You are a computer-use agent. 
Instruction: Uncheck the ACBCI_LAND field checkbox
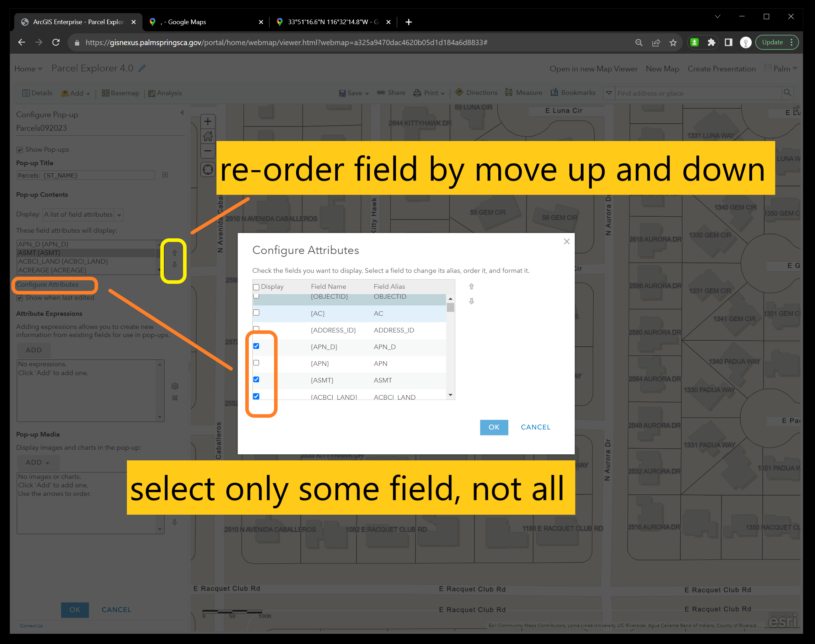(256, 396)
